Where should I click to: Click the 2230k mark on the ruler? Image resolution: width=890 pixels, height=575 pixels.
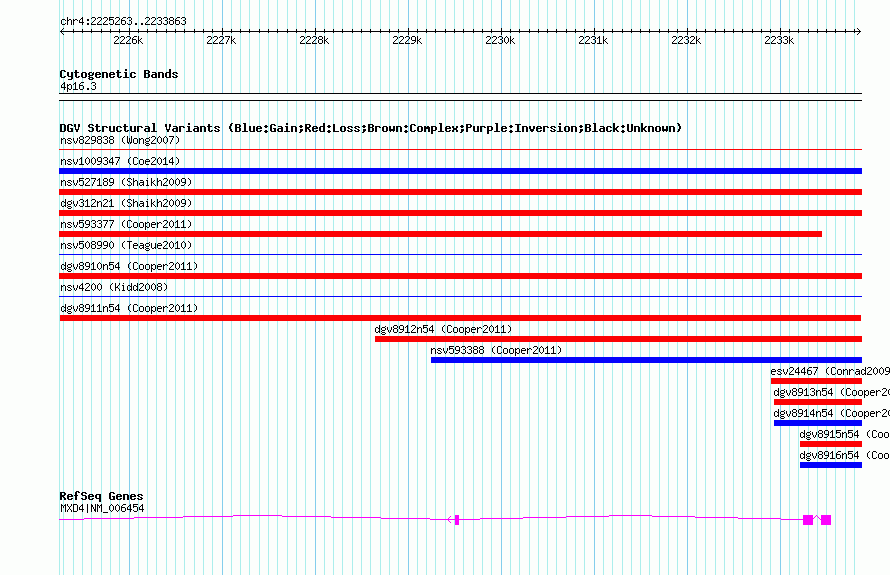pyautogui.click(x=500, y=41)
